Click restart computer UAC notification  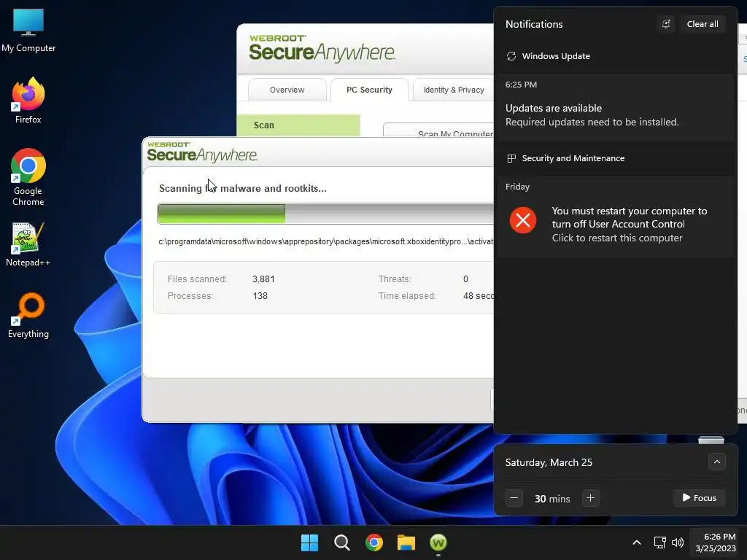click(x=615, y=217)
